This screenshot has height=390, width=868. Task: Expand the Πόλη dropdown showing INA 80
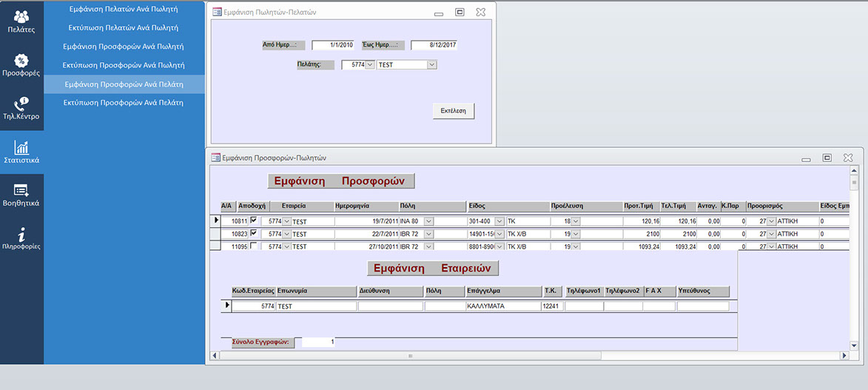point(428,221)
